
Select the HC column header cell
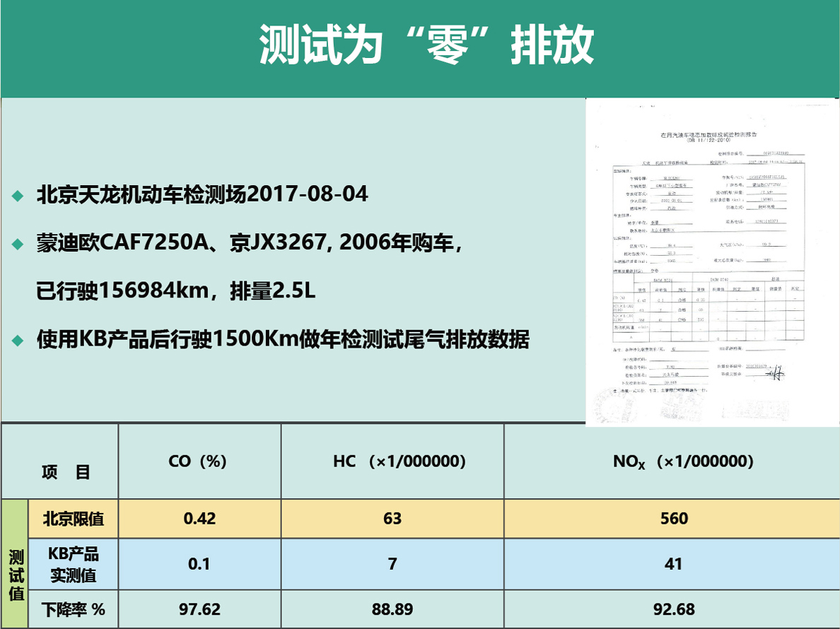click(392, 462)
